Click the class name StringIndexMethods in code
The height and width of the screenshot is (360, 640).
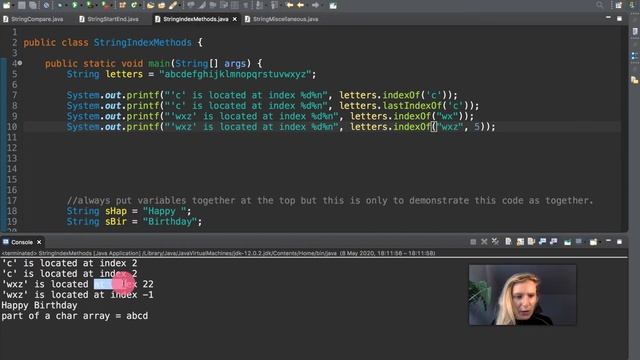(x=143, y=42)
